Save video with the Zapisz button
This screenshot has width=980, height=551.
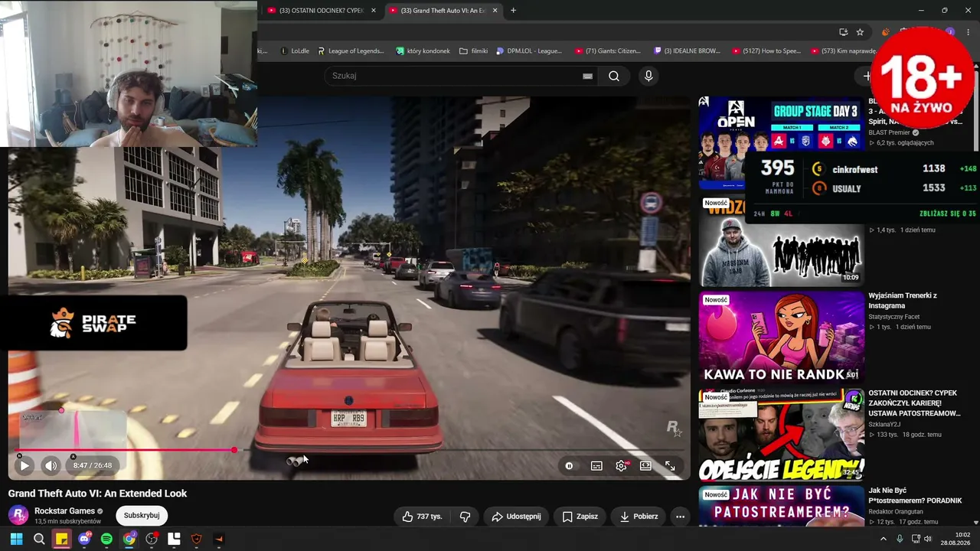(580, 517)
